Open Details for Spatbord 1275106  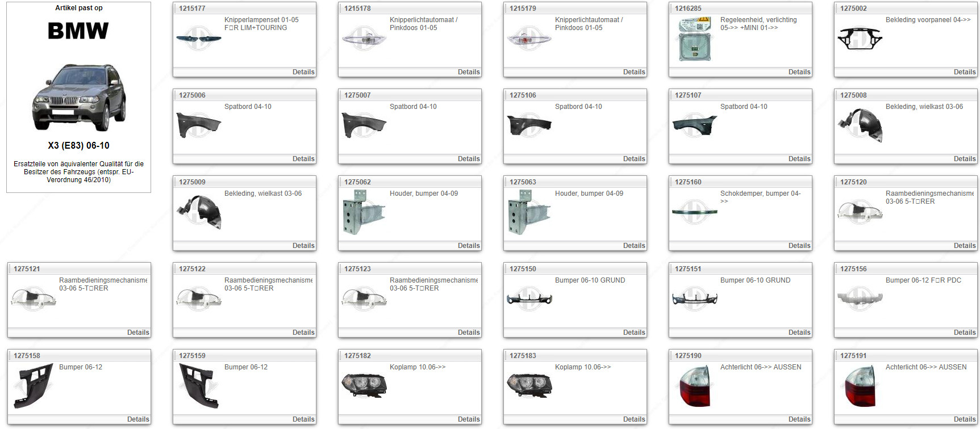pos(634,159)
